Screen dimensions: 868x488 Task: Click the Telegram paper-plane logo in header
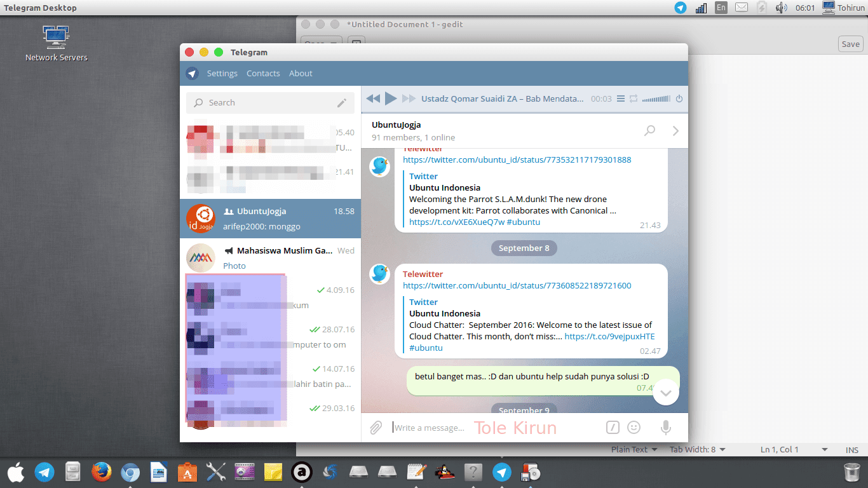click(192, 73)
